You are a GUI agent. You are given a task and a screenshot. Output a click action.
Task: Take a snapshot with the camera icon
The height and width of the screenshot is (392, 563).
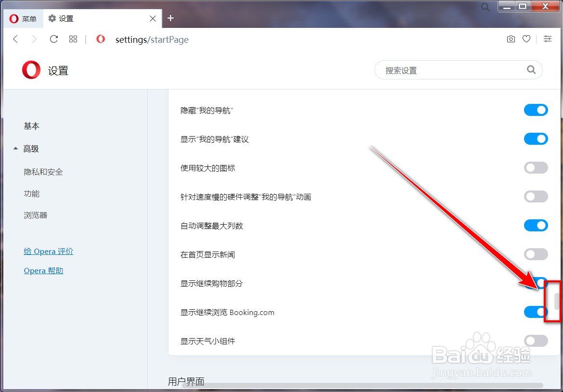click(x=511, y=39)
